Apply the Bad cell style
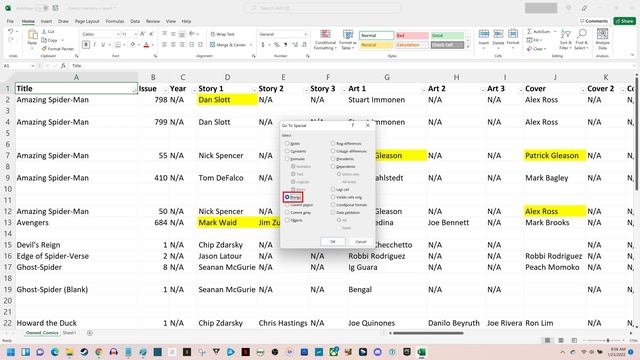 pyautogui.click(x=412, y=36)
